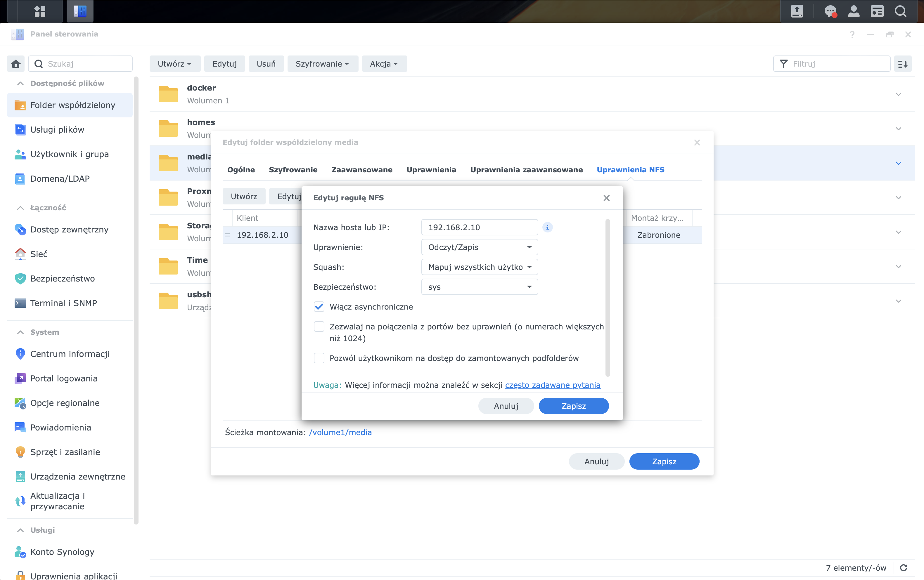This screenshot has height=580, width=924.
Task: Check Pozwól użytkownikom na dostęp do podfolderów
Action: (319, 358)
